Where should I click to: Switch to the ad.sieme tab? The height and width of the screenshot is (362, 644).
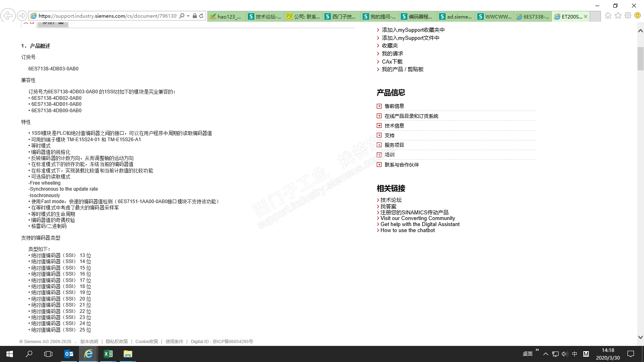click(x=456, y=16)
